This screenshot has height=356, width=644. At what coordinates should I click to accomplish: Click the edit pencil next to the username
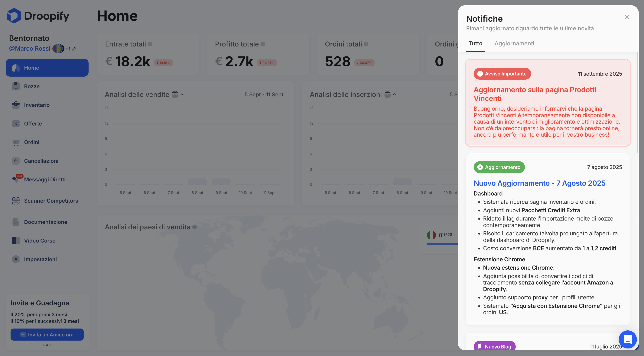point(74,49)
